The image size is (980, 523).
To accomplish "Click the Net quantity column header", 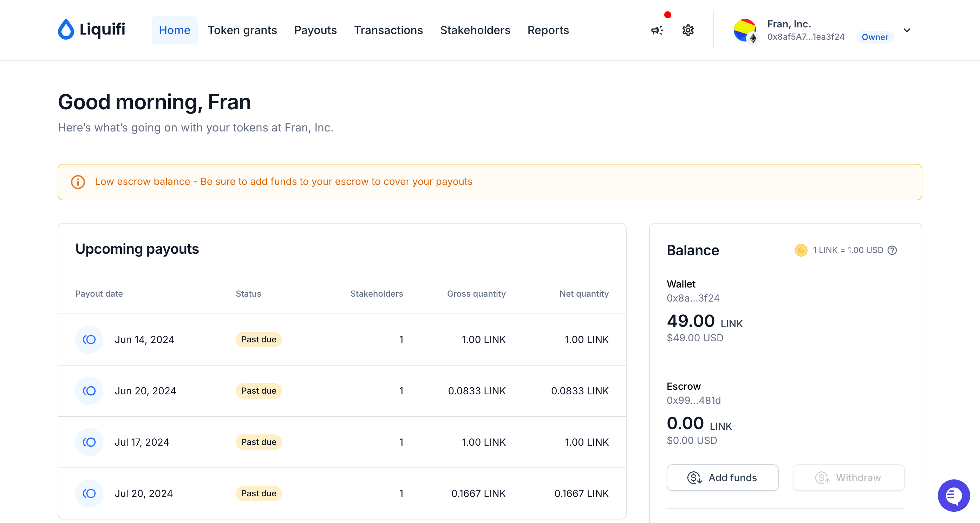I will 584,293.
